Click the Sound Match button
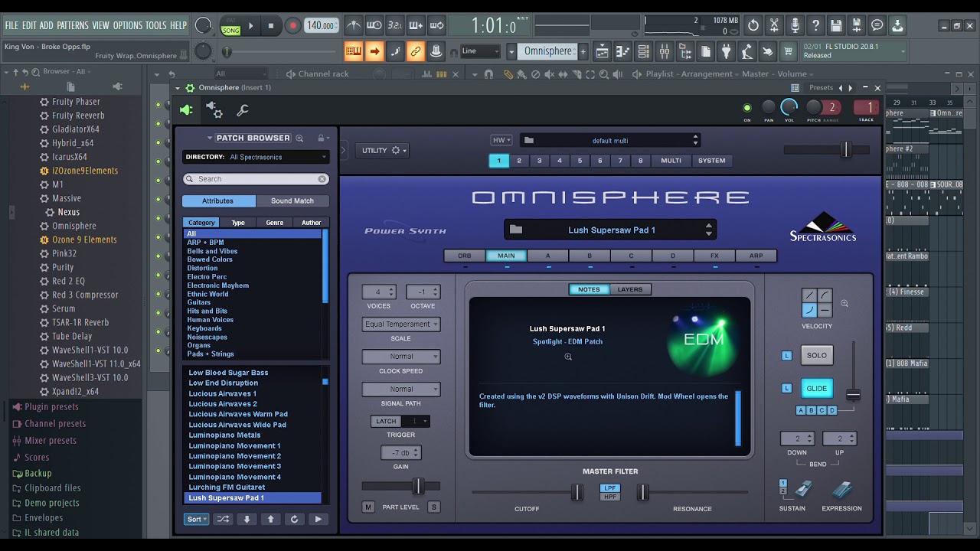This screenshot has width=980, height=551. [x=292, y=201]
